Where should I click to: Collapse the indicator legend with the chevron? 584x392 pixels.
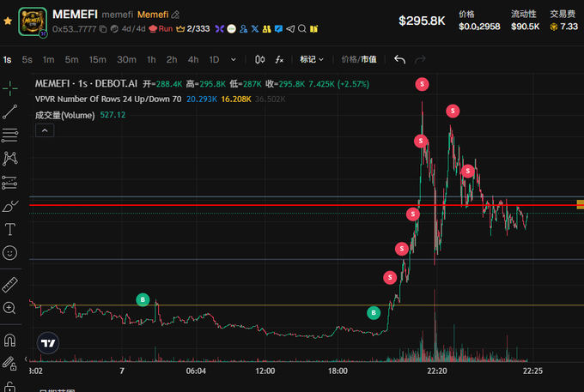[x=45, y=130]
